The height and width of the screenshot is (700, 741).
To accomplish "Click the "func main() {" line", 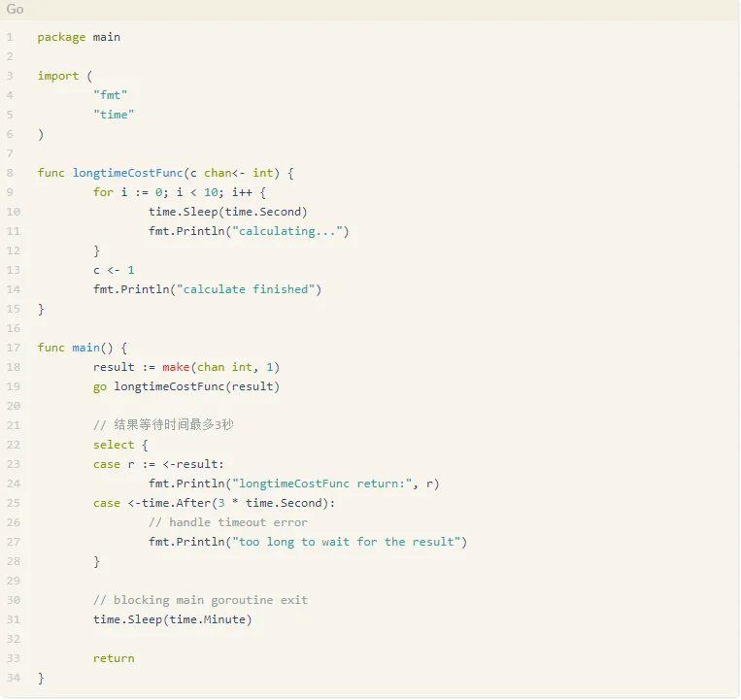I will [83, 348].
